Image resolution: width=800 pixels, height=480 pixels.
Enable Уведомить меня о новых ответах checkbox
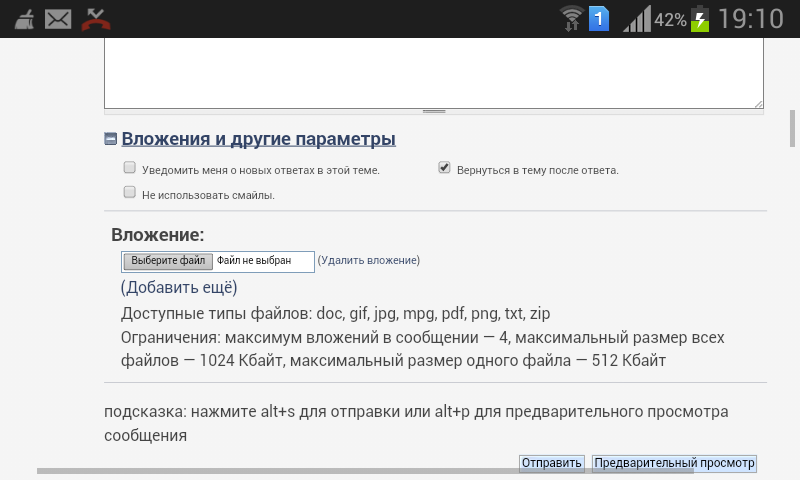click(x=130, y=167)
